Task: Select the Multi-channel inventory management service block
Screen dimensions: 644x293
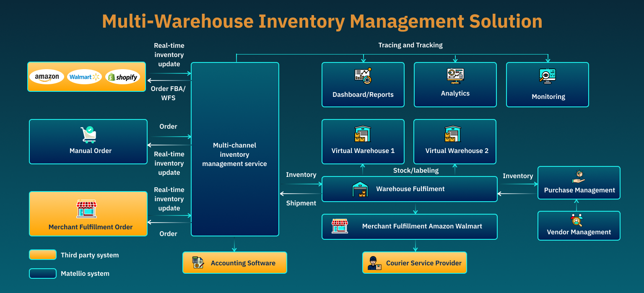Action: 235,154
